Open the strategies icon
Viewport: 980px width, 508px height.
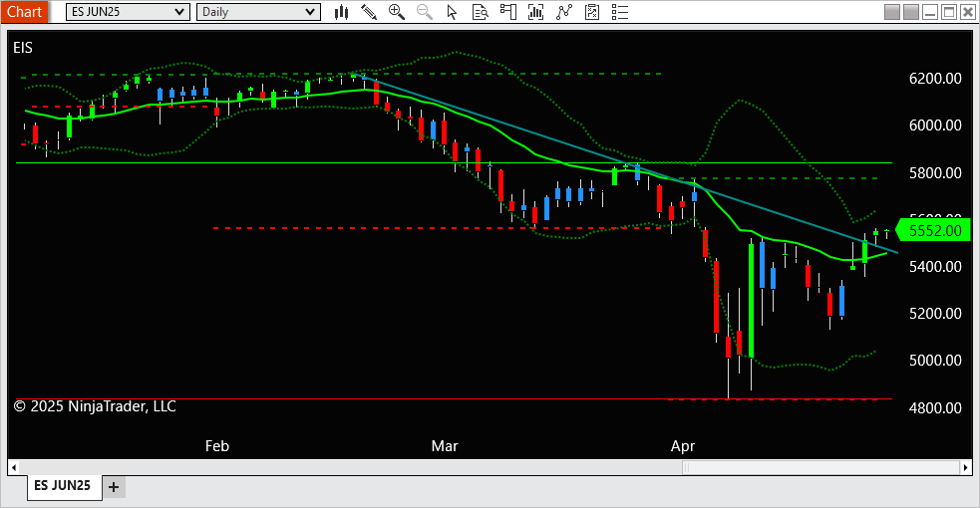click(x=592, y=12)
